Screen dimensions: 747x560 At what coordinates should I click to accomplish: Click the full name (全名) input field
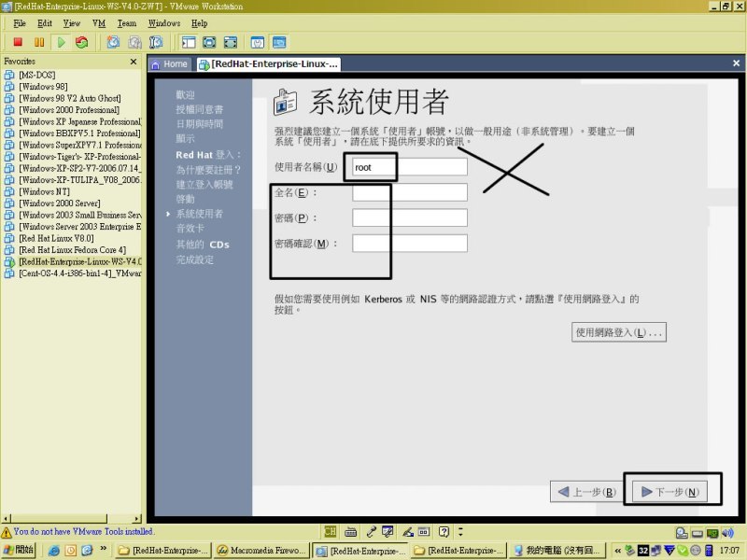(410, 192)
